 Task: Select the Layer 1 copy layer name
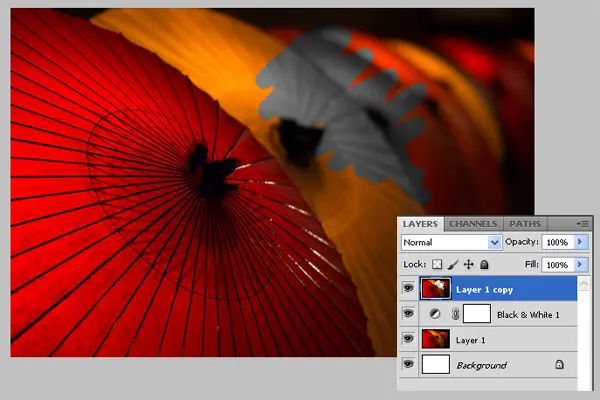pos(484,290)
